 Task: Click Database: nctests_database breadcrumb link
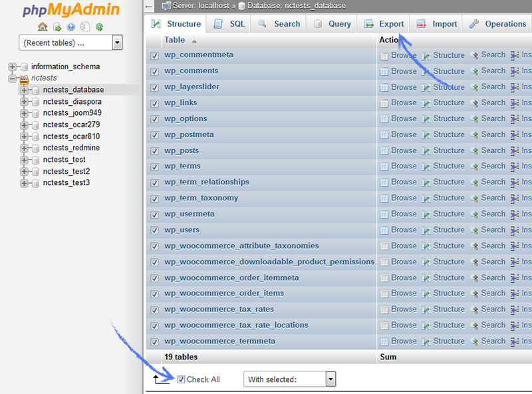[296, 5]
